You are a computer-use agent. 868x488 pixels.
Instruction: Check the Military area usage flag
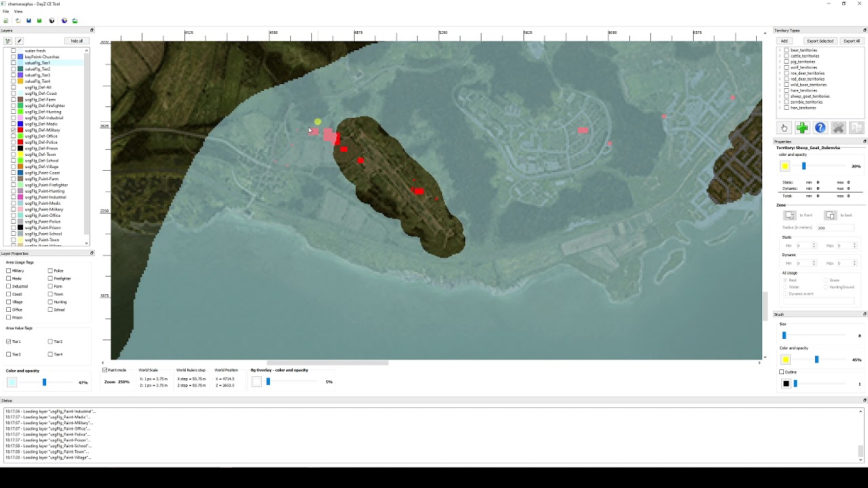tap(9, 270)
